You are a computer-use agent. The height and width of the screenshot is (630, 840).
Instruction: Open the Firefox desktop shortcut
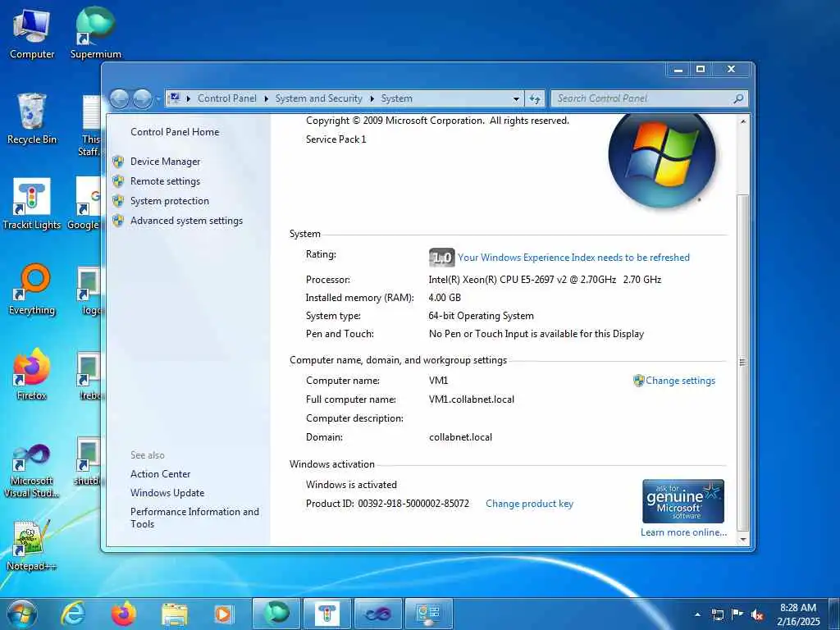(x=32, y=374)
